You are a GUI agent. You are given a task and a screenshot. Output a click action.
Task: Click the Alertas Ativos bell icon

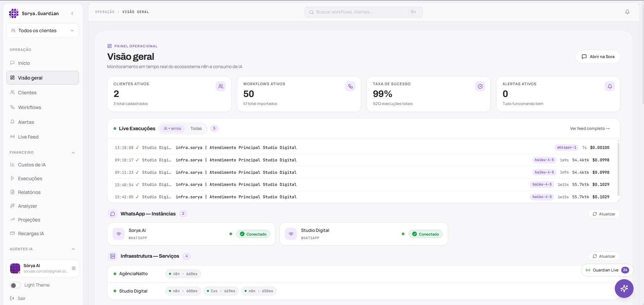coord(610,87)
